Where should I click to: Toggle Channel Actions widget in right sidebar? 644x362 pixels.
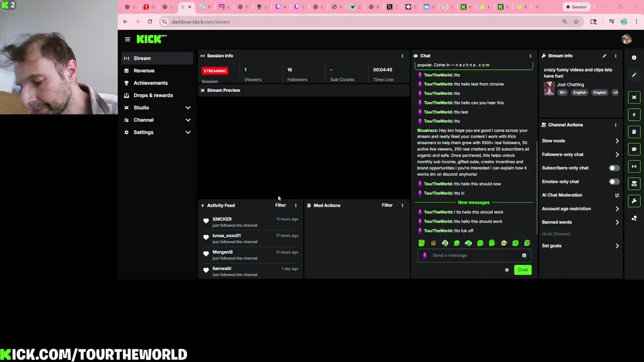click(634, 184)
